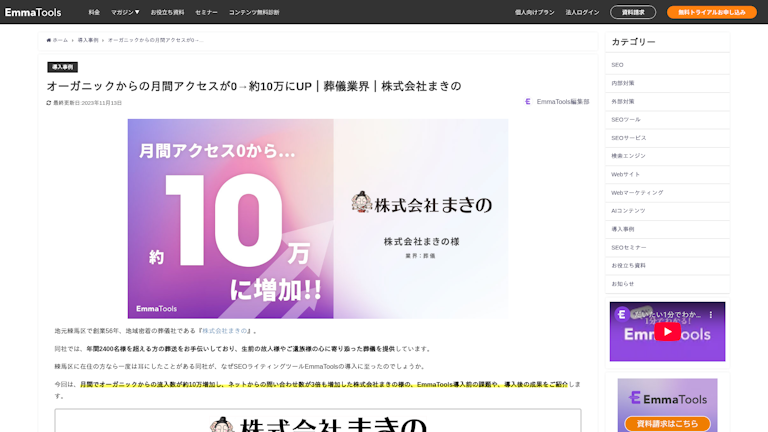Image resolution: width=768 pixels, height=432 pixels.
Task: Click orange 無料トライアルお申し込み button
Action: pyautogui.click(x=712, y=12)
